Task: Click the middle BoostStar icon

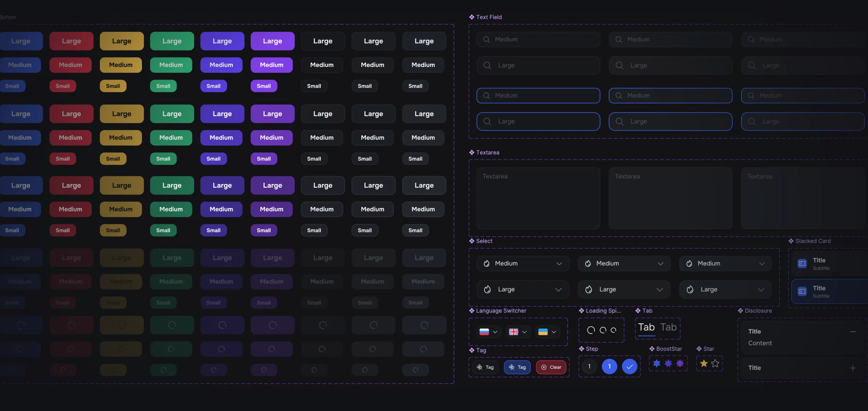Action: pyautogui.click(x=668, y=363)
